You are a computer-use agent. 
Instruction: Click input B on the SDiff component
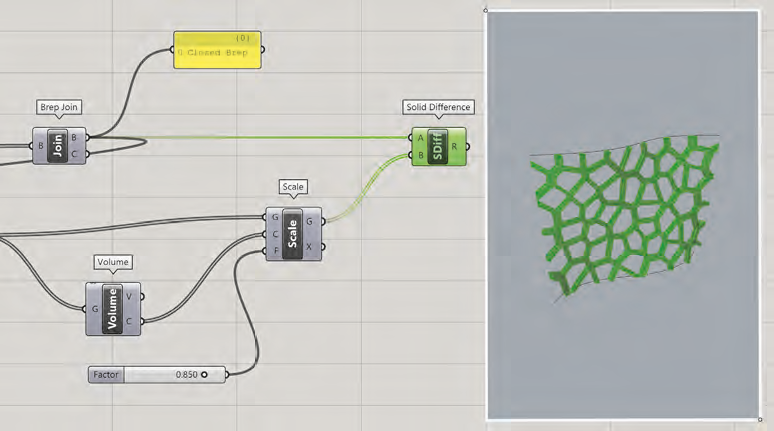point(420,154)
